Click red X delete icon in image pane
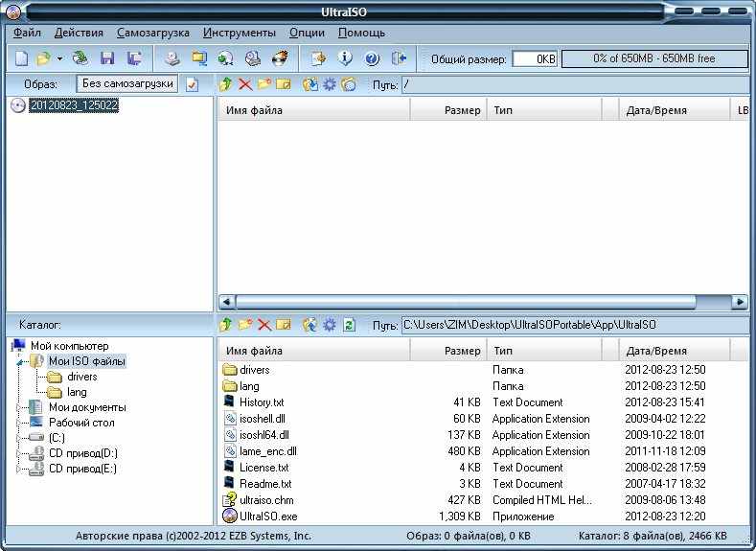Viewport: 756px width, 551px height. click(245, 84)
